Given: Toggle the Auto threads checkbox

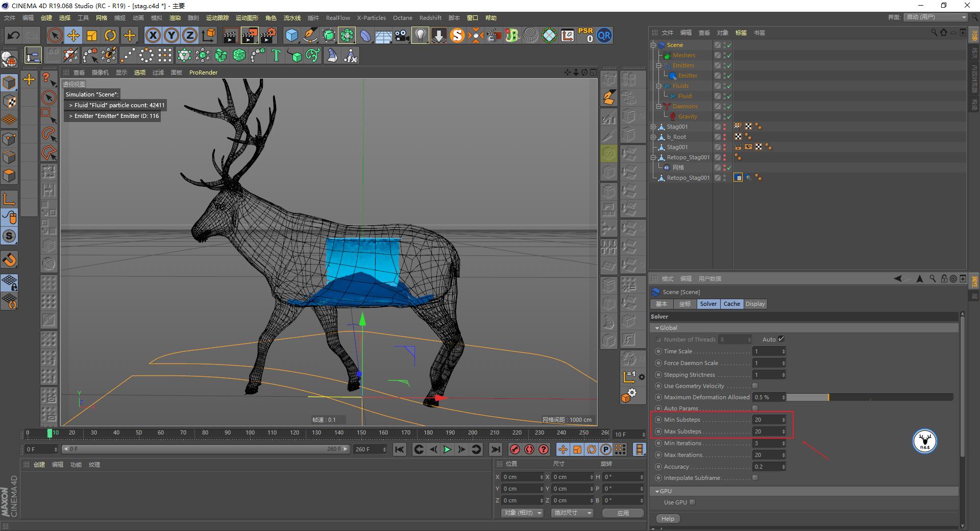Looking at the screenshot, I should (781, 339).
